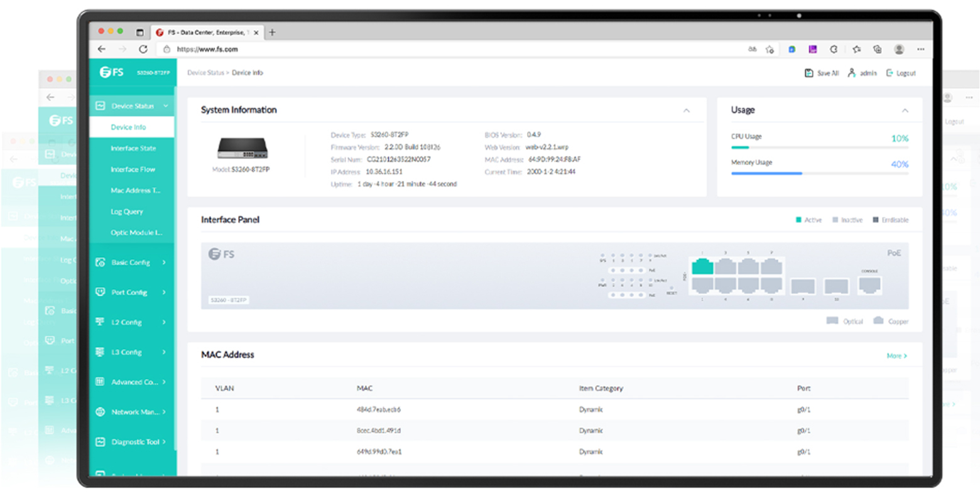The image size is (980, 501).
Task: Click the Port Config icon in sidebar
Action: tap(101, 292)
